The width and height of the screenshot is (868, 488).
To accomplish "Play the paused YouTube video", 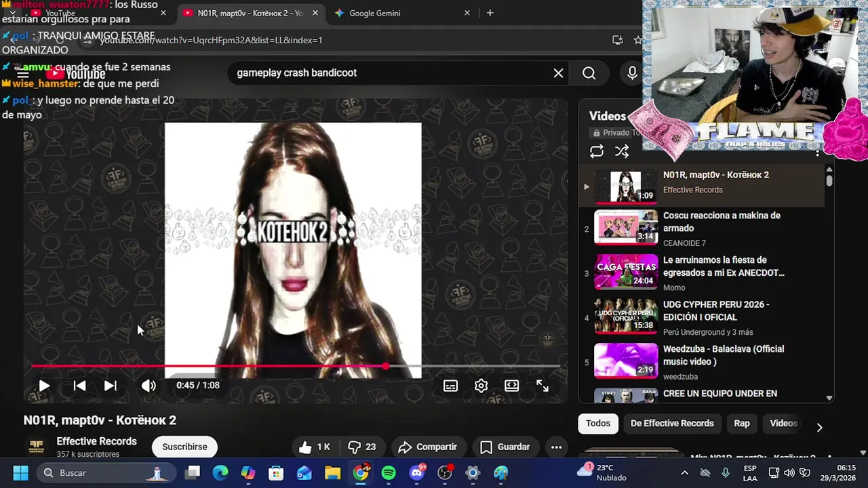I will point(44,386).
